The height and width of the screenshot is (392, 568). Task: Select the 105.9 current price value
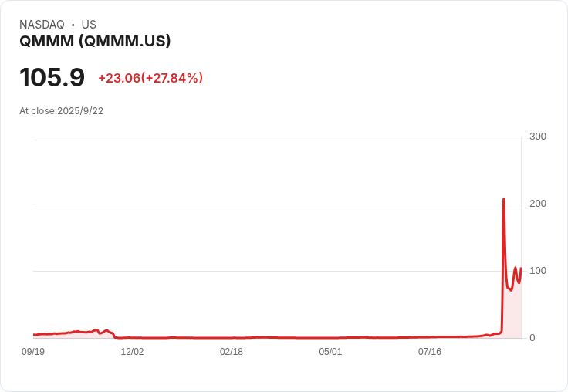point(52,77)
